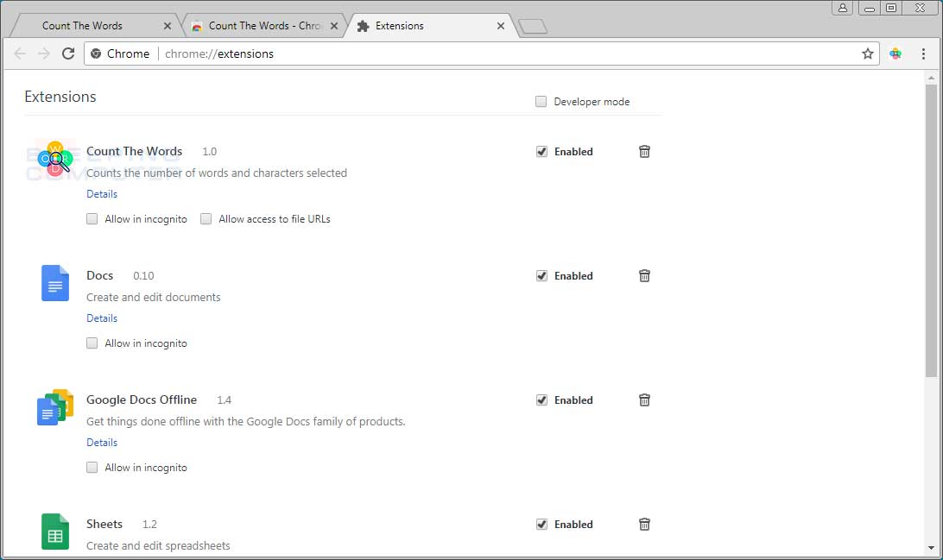Open Details for Count The Words
The image size is (943, 560).
[x=102, y=194]
